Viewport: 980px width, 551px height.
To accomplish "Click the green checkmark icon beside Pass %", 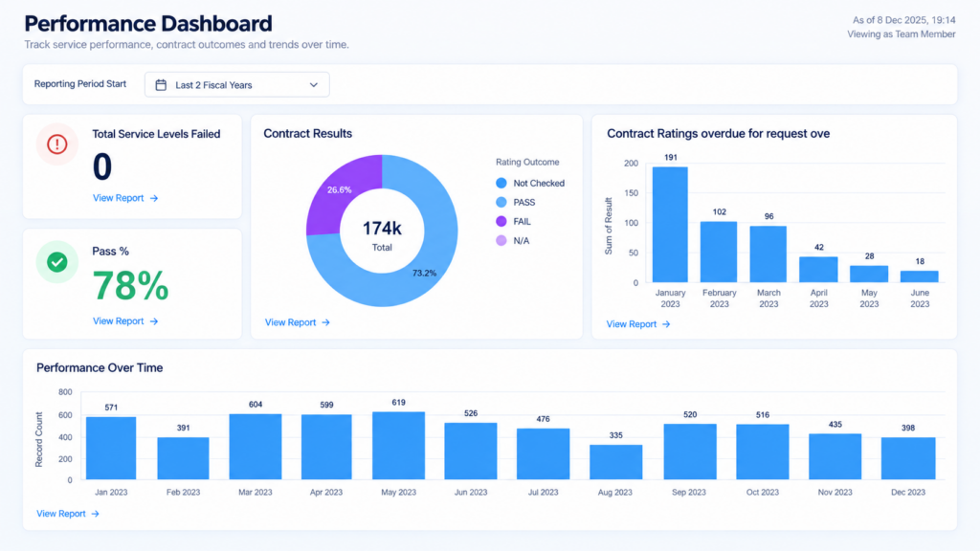I will click(x=56, y=262).
